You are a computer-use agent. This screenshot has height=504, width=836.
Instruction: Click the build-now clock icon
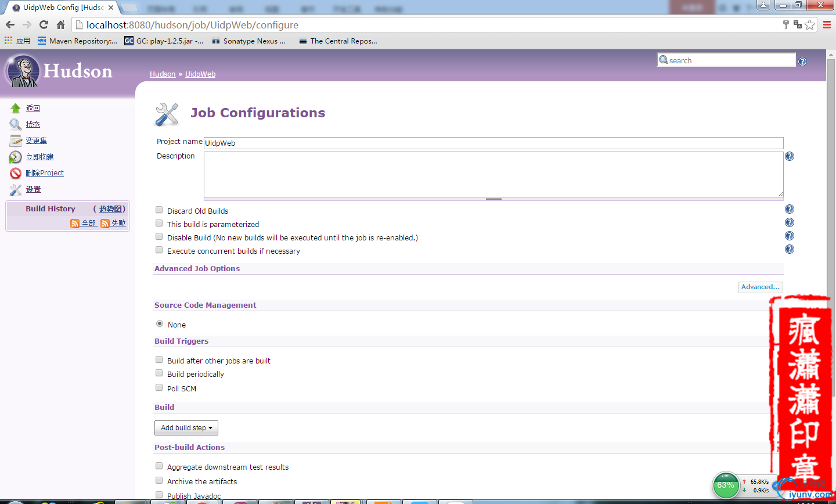(x=16, y=157)
